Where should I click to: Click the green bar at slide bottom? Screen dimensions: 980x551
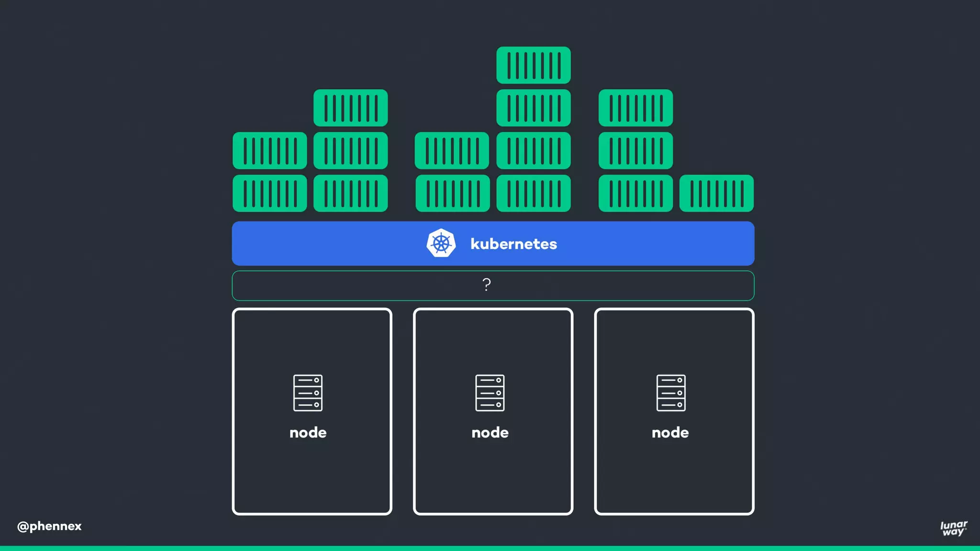click(x=490, y=548)
